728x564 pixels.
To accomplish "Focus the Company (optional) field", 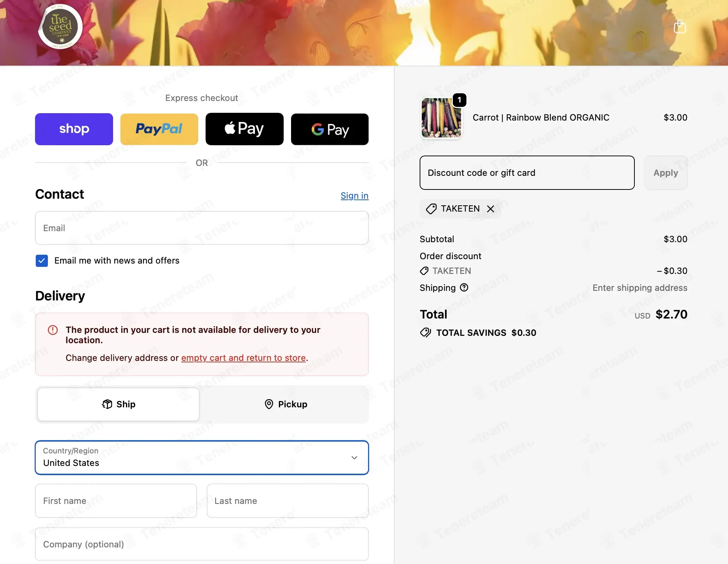I will [202, 544].
